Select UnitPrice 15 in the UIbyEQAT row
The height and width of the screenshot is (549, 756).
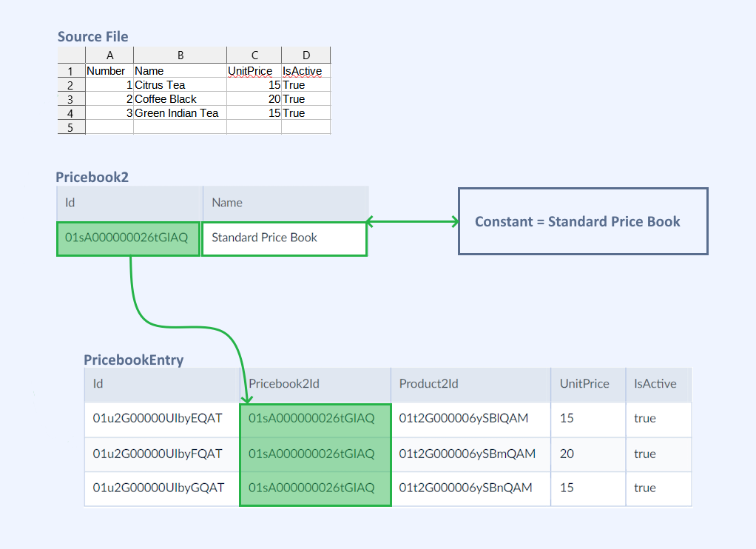(588, 419)
